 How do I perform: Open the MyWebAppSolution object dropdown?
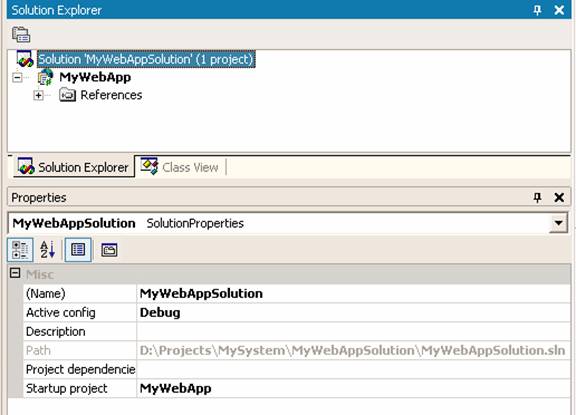pos(558,223)
